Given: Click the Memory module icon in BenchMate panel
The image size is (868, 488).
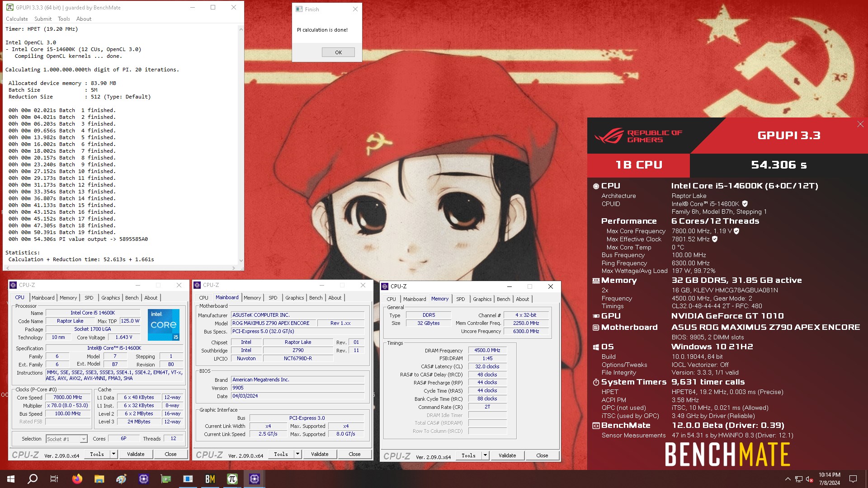Looking at the screenshot, I should [x=596, y=281].
